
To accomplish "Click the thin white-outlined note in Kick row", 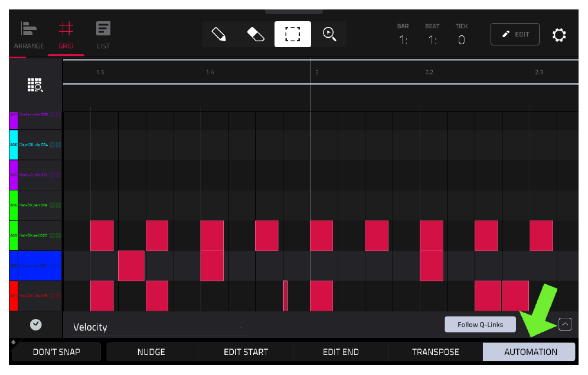I will pos(285,296).
